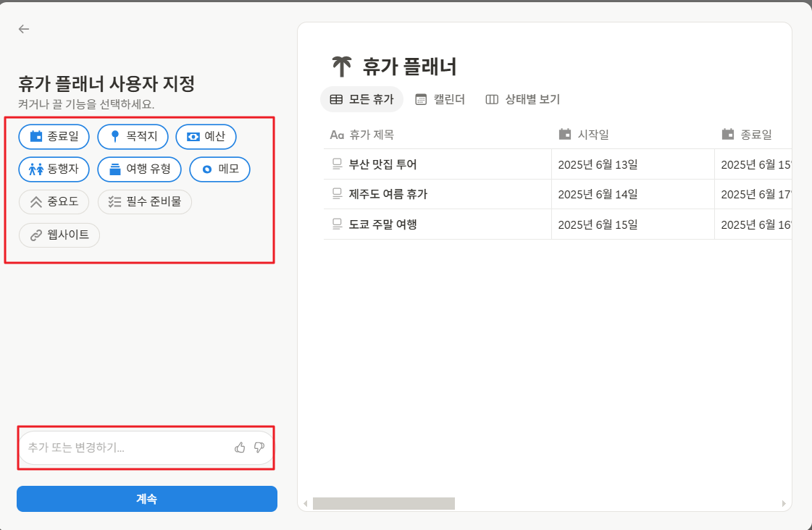Toggle off the 예산 feature pill
The image size is (812, 530).
[206, 136]
